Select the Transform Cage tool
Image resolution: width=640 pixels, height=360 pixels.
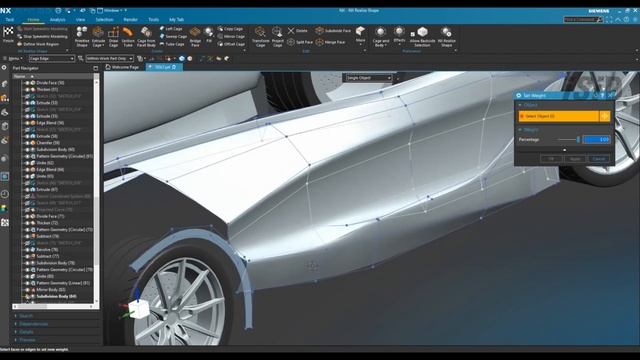(x=260, y=36)
